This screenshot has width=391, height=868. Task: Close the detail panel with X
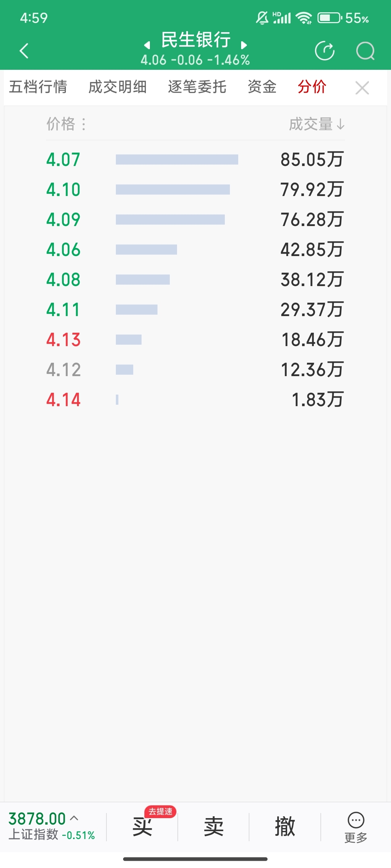(x=362, y=88)
